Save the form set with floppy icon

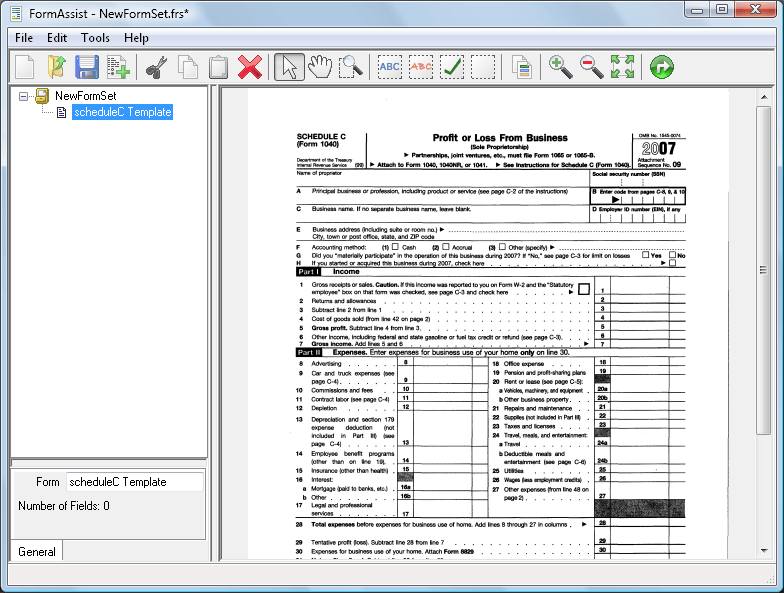point(87,67)
